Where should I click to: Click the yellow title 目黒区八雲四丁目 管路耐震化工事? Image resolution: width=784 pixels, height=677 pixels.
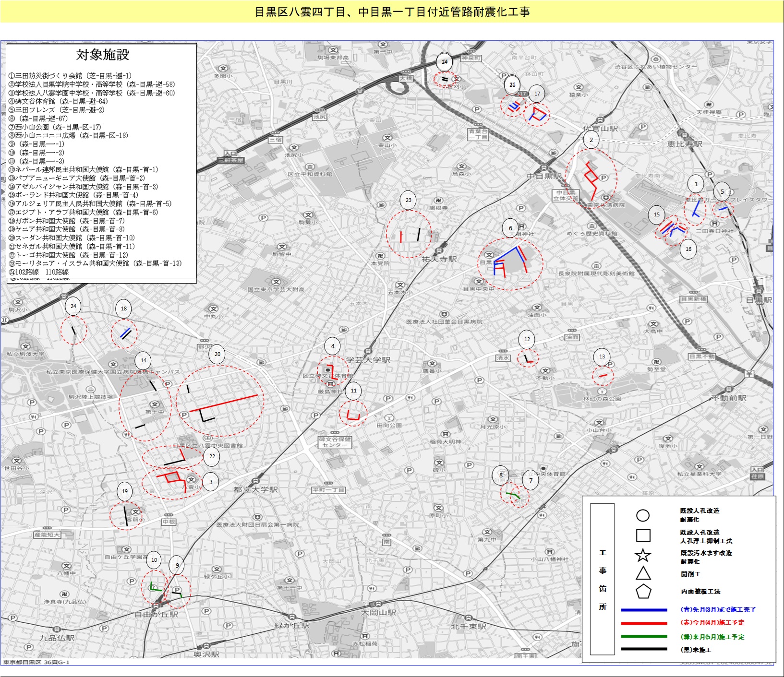tap(392, 12)
